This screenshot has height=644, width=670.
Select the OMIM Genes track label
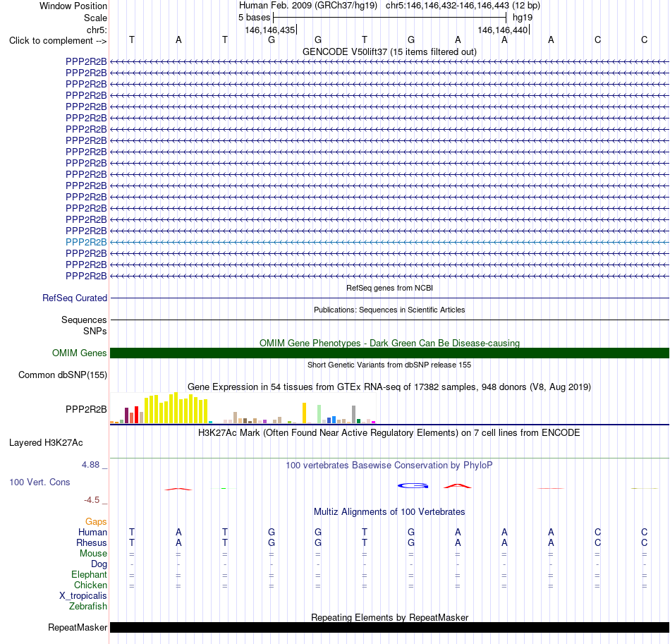(x=79, y=353)
